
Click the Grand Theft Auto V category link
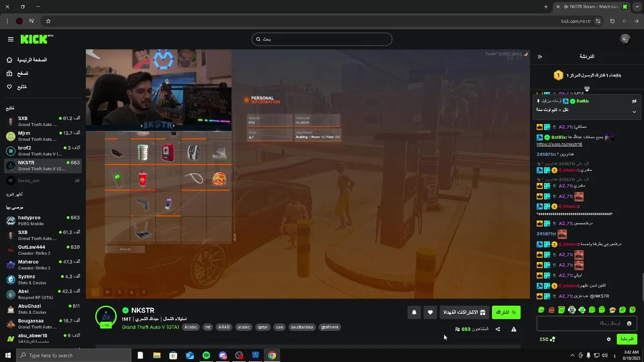tap(150, 327)
